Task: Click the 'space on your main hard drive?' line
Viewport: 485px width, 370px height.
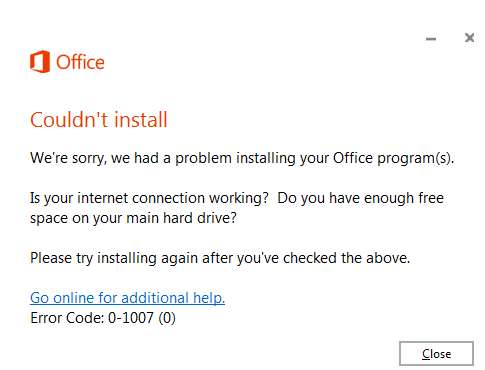Action: (x=133, y=218)
